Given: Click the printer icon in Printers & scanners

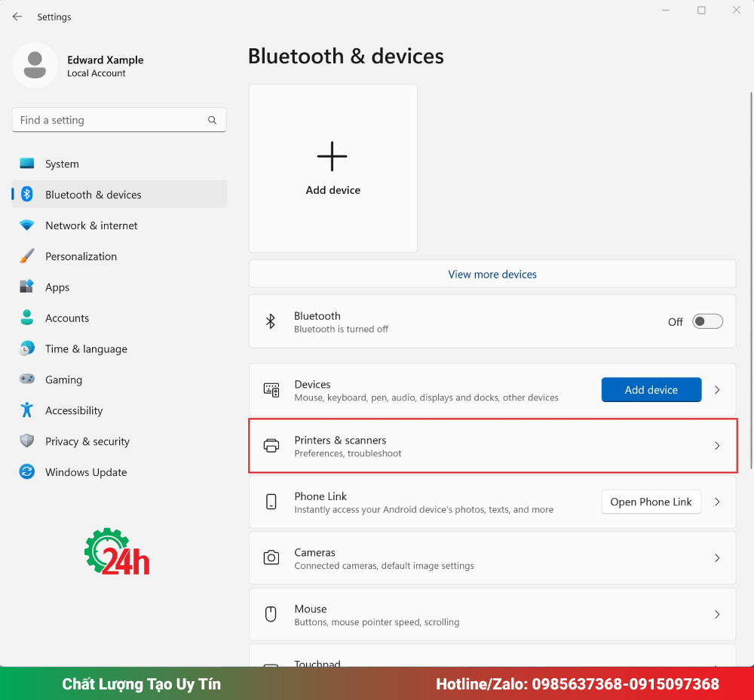Looking at the screenshot, I should tap(271, 446).
